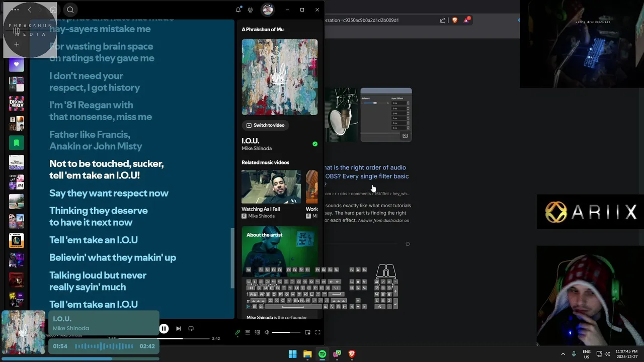Click Spotify taskbar icon

pyautogui.click(x=322, y=354)
